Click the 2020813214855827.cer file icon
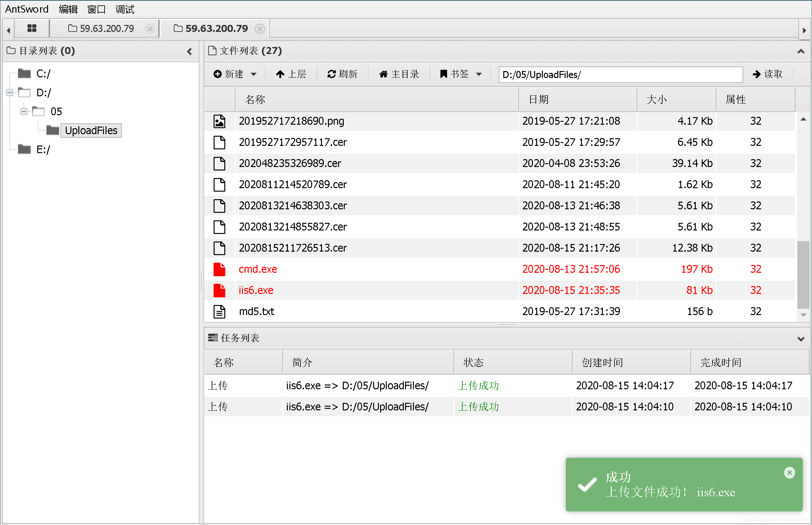 coord(219,227)
